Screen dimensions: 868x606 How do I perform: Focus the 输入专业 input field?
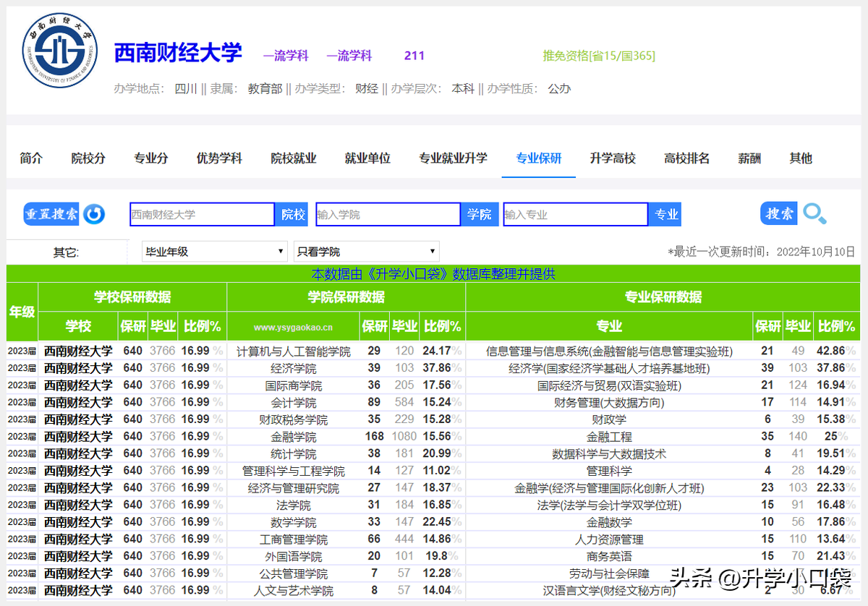576,215
